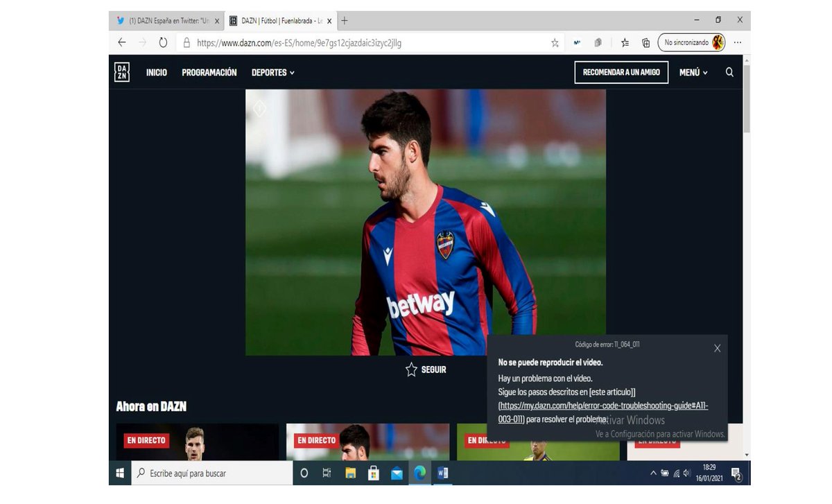Screen dimensions: 832x504
Task: Open Microsoft Store from taskbar
Action: 374,473
